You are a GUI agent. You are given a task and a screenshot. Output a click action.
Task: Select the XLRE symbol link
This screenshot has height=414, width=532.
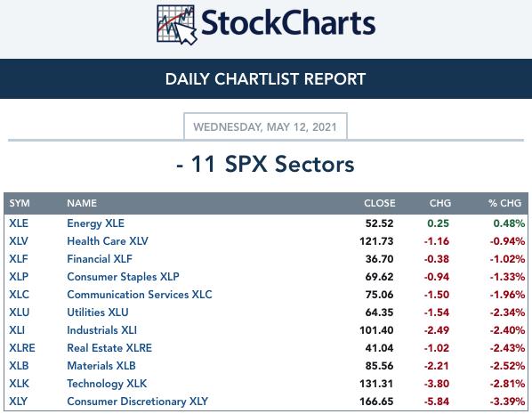point(22,348)
